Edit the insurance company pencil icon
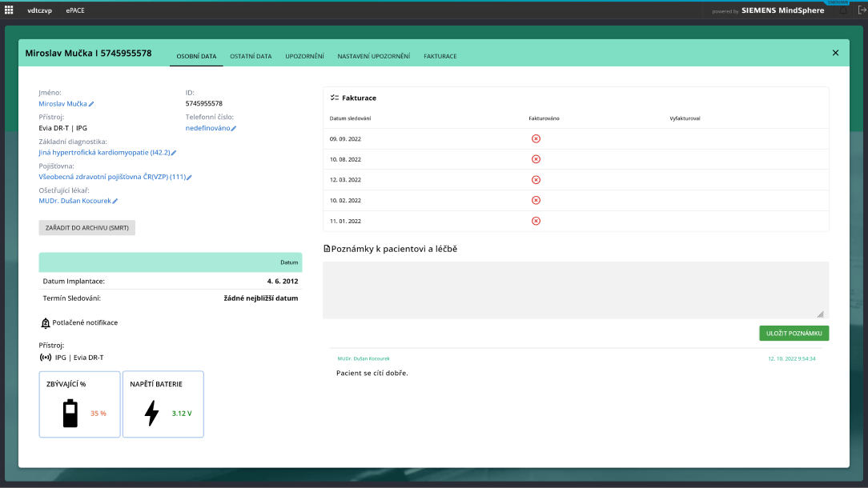868x488 pixels. (x=190, y=177)
